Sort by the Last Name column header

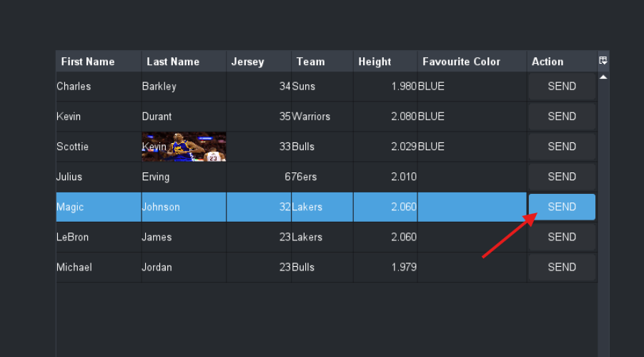coord(173,62)
